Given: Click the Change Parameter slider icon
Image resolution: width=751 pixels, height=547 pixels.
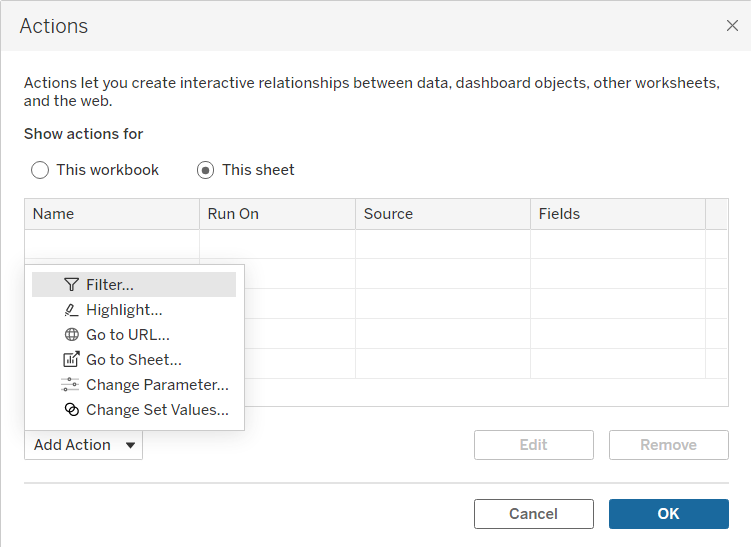Looking at the screenshot, I should coord(70,385).
